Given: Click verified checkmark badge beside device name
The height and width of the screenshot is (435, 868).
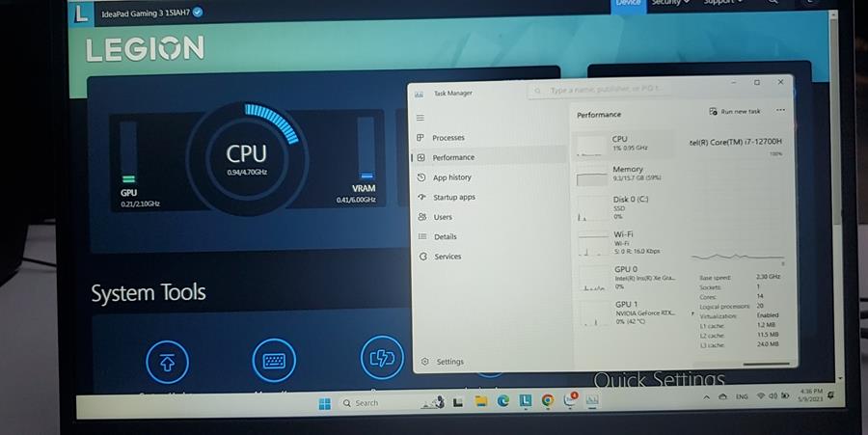Looking at the screenshot, I should click(198, 12).
